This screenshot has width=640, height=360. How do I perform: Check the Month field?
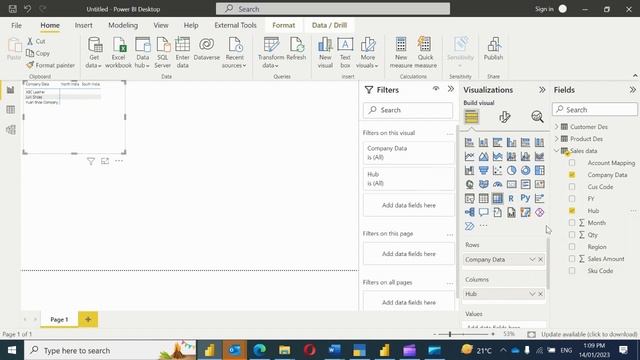click(x=572, y=223)
